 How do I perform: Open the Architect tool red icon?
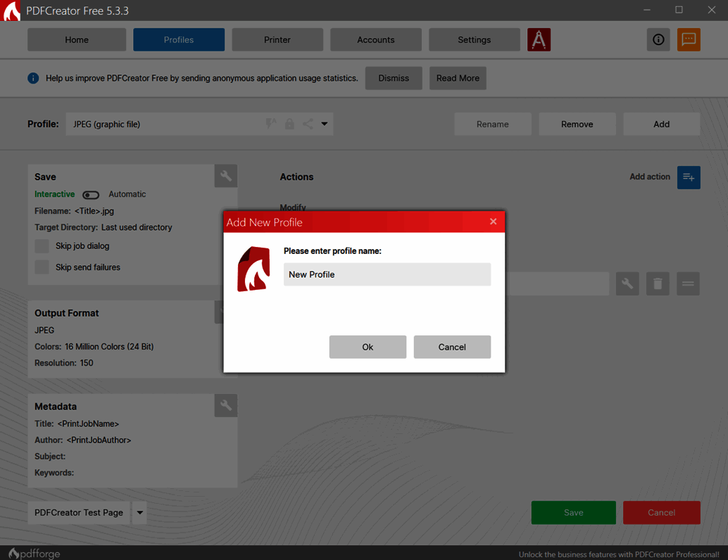pos(539,39)
